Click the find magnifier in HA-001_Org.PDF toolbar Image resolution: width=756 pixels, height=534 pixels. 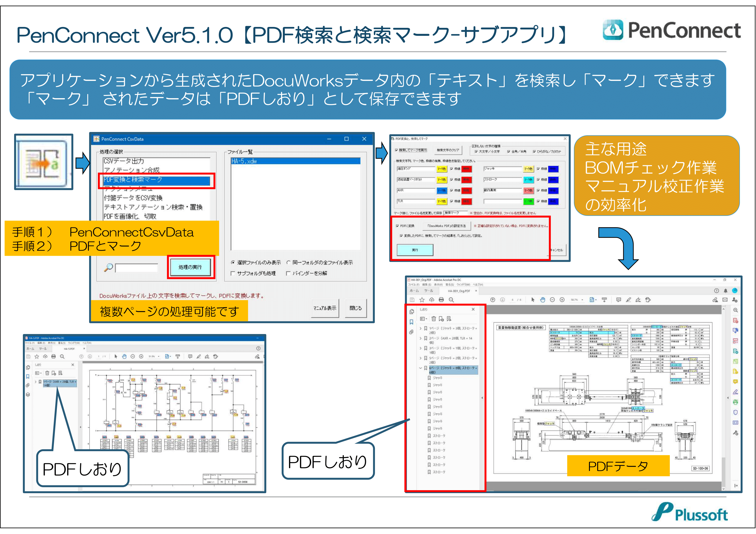tap(451, 300)
